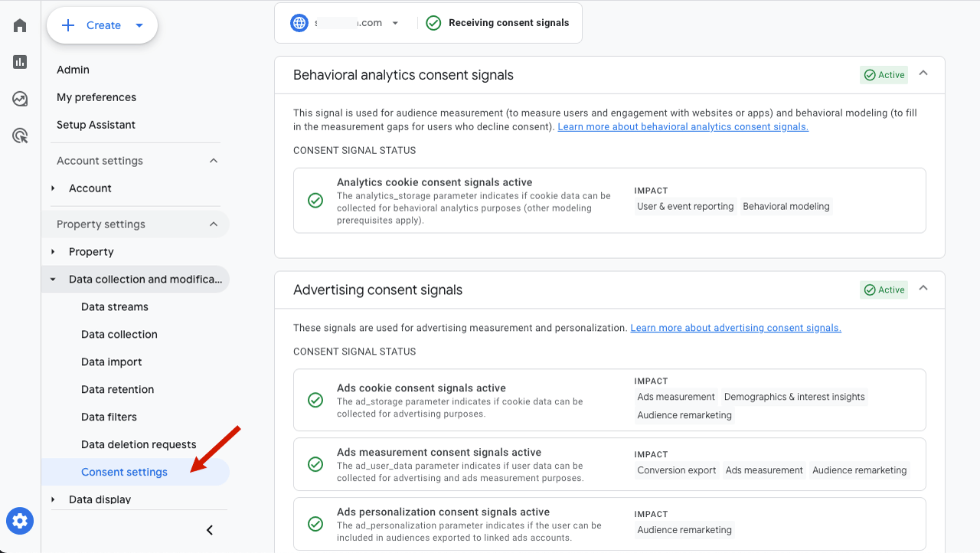The width and height of the screenshot is (980, 553).
Task: Select Data streams in sidebar
Action: pyautogui.click(x=115, y=307)
